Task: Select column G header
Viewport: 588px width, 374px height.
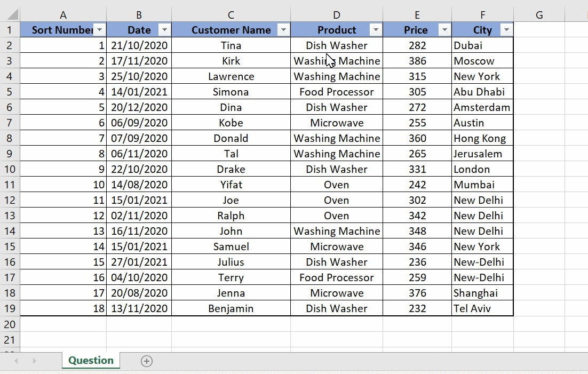Action: (539, 15)
